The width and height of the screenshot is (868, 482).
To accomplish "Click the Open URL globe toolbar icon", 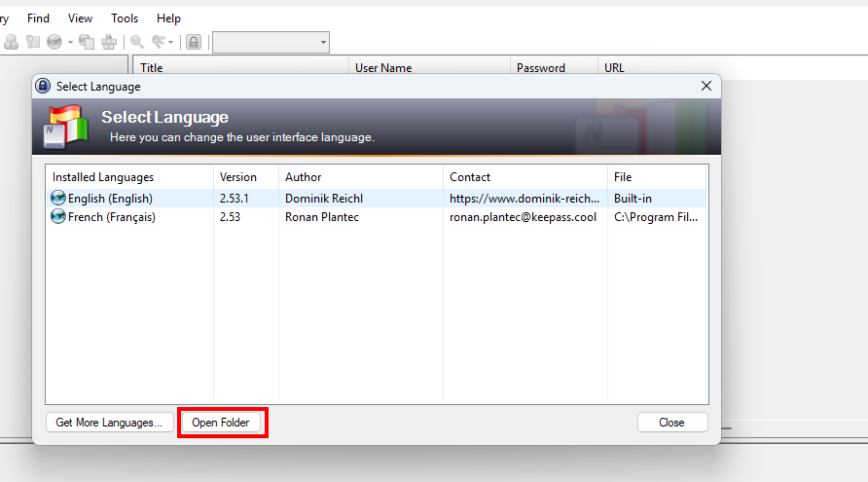I will pos(54,42).
